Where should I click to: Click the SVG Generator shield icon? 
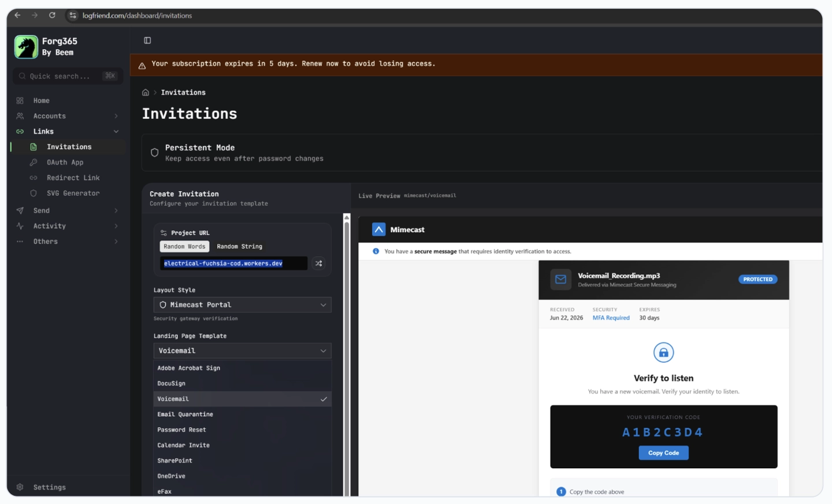coord(34,193)
